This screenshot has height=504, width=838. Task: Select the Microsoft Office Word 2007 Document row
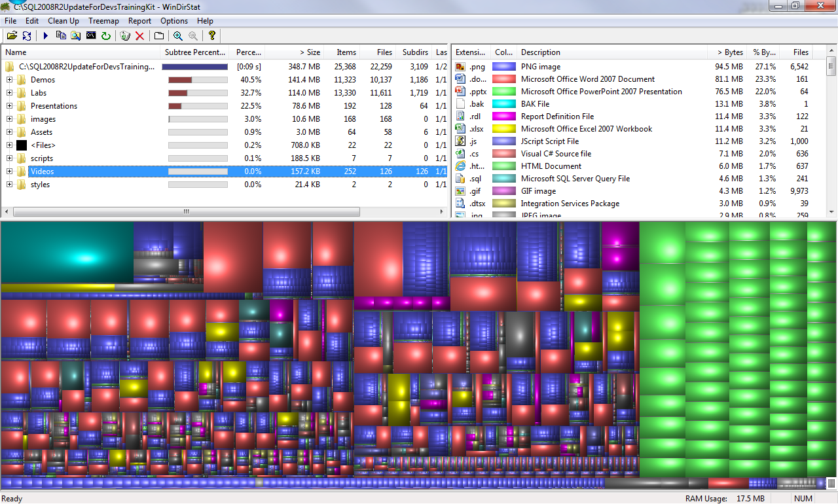(x=639, y=79)
